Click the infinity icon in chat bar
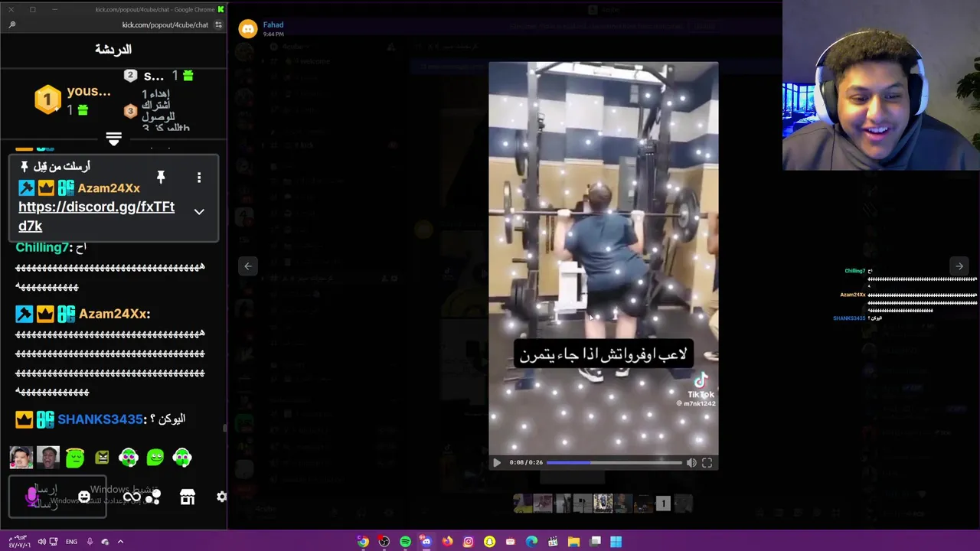This screenshot has height=551, width=980. click(132, 497)
